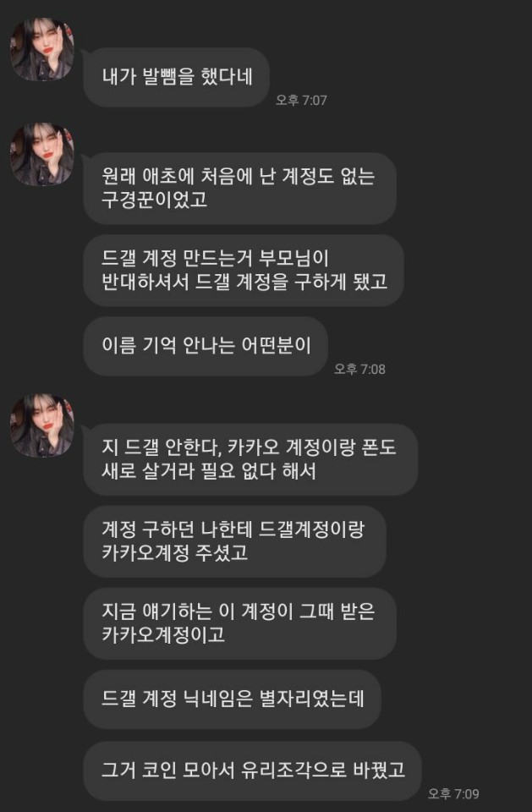Tap bubble 드갤 계정 닉네임은 별자리였는데
Viewport: 532px width, 812px height.
coord(232,700)
